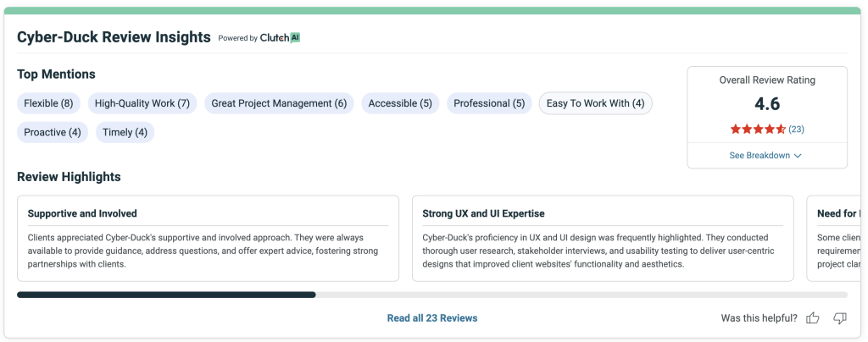Click the (23) review count link
The image size is (868, 342).
(x=796, y=130)
